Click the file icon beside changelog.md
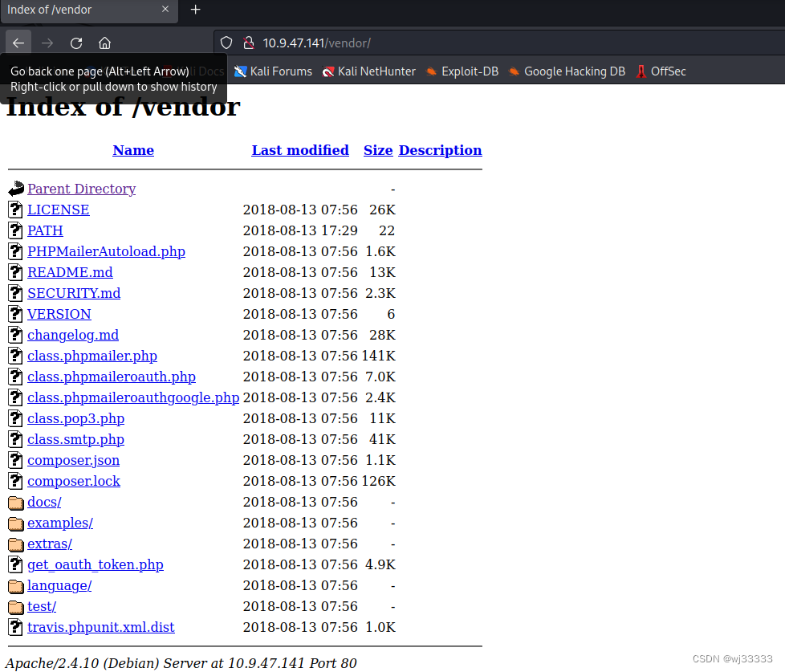The height and width of the screenshot is (672, 785). pos(15,335)
